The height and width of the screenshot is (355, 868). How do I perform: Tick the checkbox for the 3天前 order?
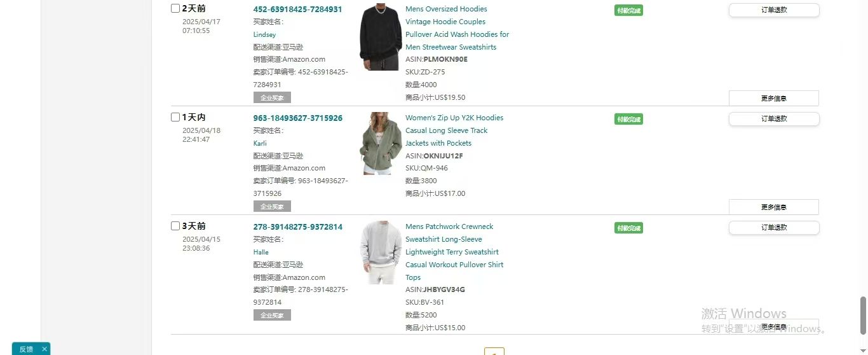tap(175, 226)
